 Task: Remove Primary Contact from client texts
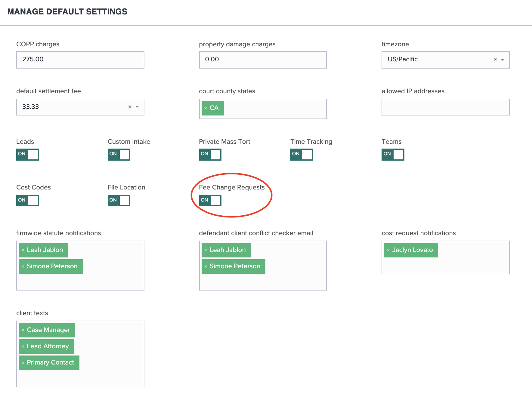click(x=23, y=362)
